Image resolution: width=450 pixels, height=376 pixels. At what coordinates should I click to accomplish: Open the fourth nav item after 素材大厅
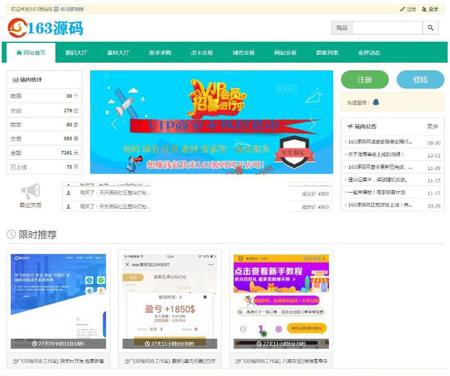click(x=285, y=53)
